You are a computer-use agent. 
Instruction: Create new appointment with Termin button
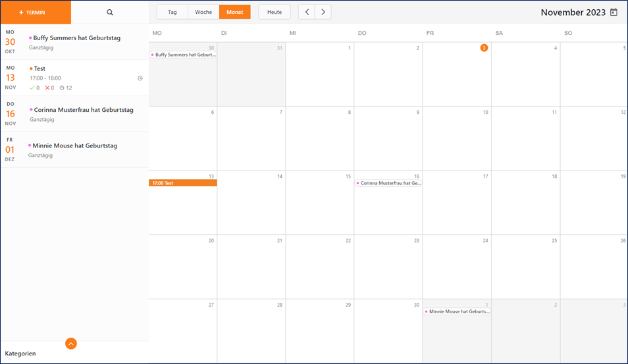point(36,13)
